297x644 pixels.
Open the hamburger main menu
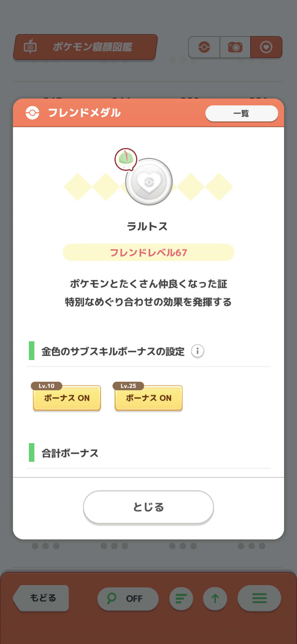259,598
